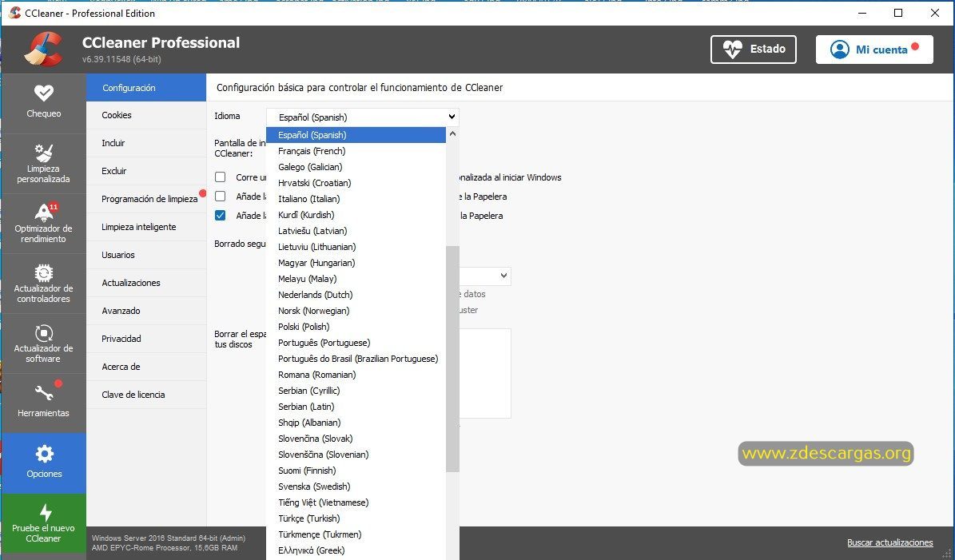The image size is (955, 560).
Task: Choose Hrvatski (Croatian) language
Action: 356,183
